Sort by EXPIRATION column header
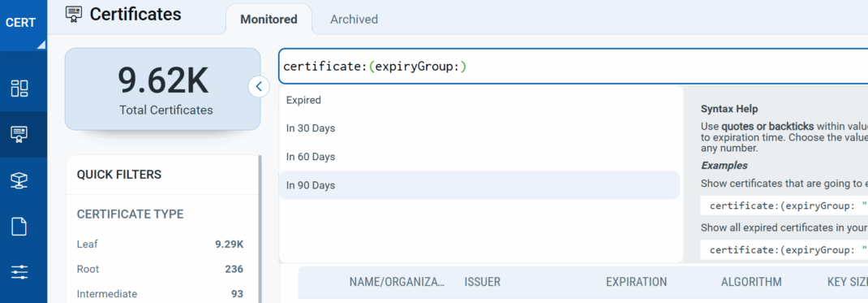 636,282
